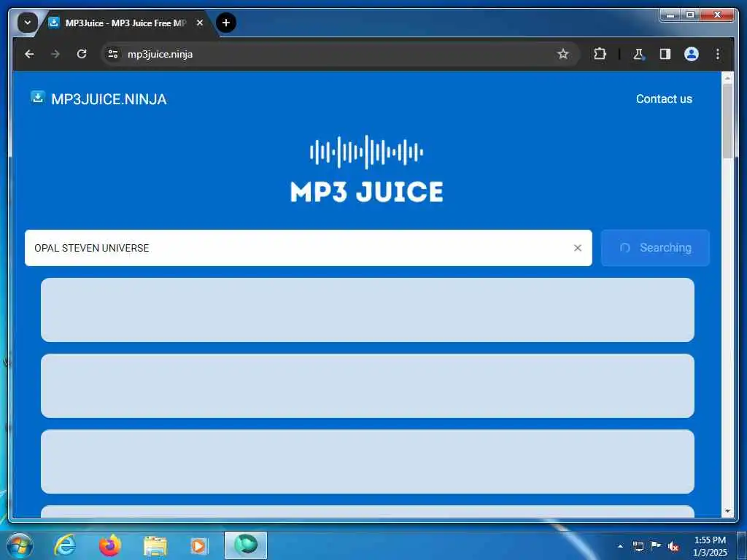Click the MP3 JUICE waveform logo
Viewport: 747px width, 560px height.
pyautogui.click(x=366, y=169)
